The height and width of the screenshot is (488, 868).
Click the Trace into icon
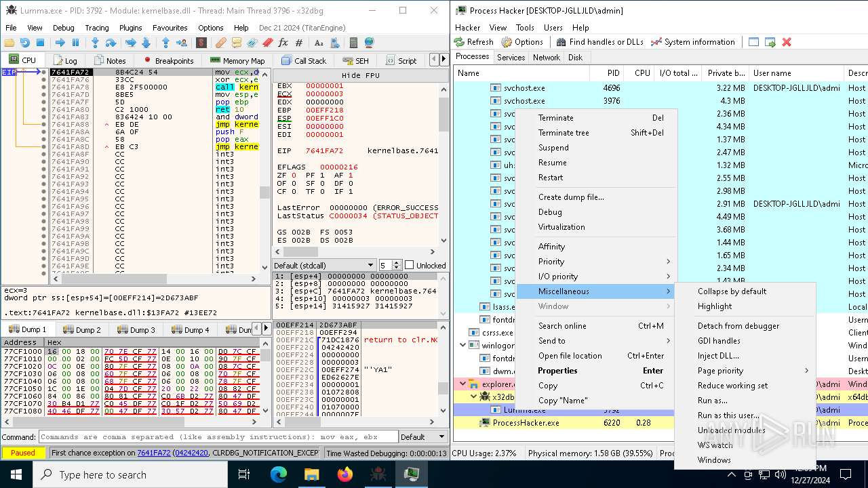click(x=131, y=43)
